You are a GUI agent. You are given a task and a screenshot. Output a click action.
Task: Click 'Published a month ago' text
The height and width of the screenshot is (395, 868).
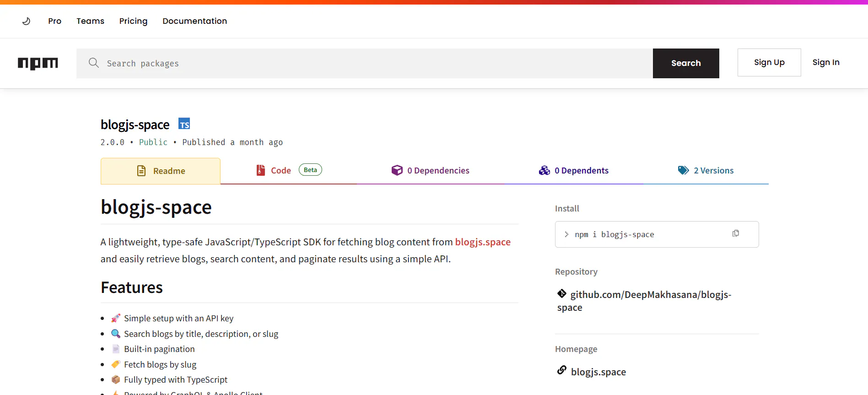coord(232,142)
